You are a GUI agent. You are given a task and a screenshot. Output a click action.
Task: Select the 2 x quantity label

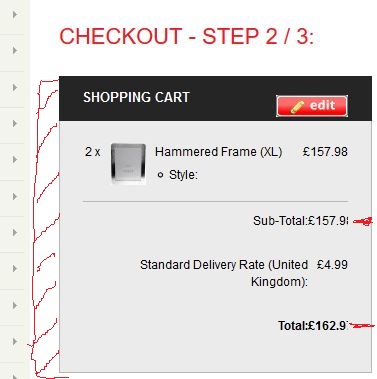click(93, 152)
